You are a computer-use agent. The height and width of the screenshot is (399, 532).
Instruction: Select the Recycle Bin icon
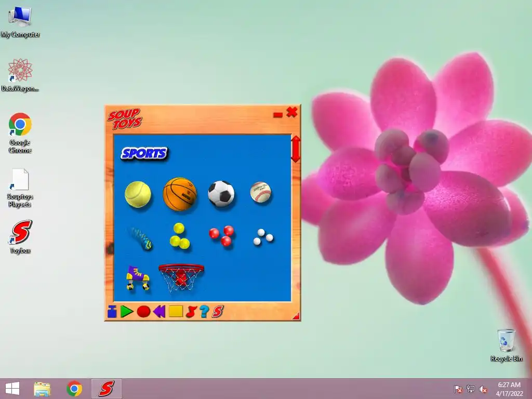pos(506,345)
